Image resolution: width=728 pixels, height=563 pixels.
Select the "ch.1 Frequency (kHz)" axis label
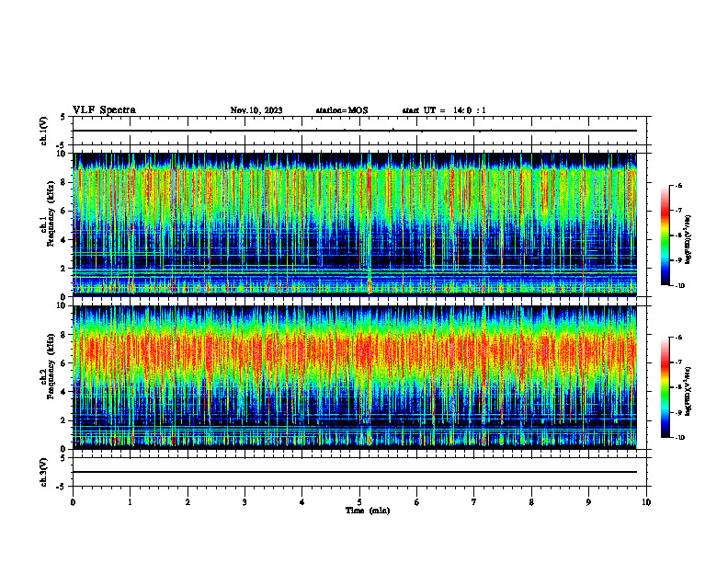click(x=47, y=214)
